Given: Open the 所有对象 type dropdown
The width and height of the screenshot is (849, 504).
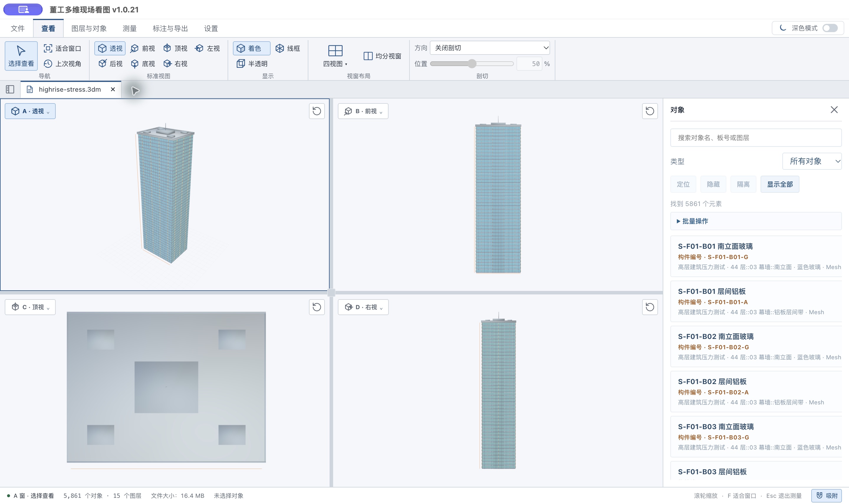Looking at the screenshot, I should coord(812,161).
